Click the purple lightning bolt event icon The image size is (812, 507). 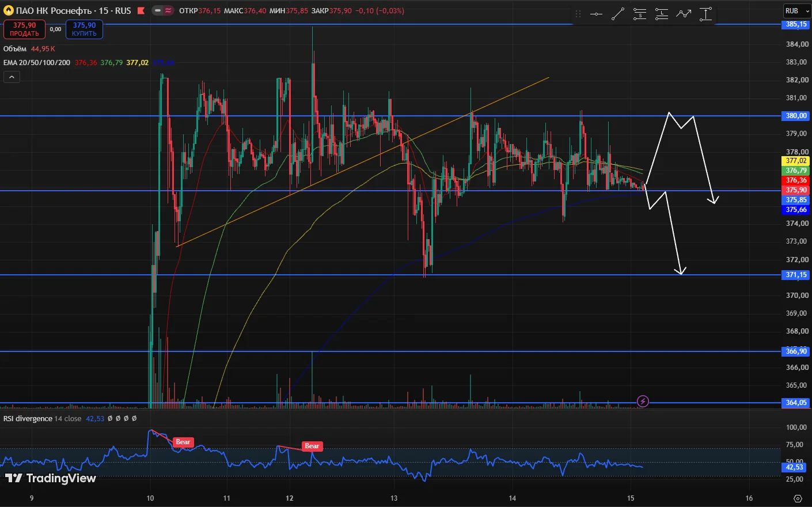point(643,402)
